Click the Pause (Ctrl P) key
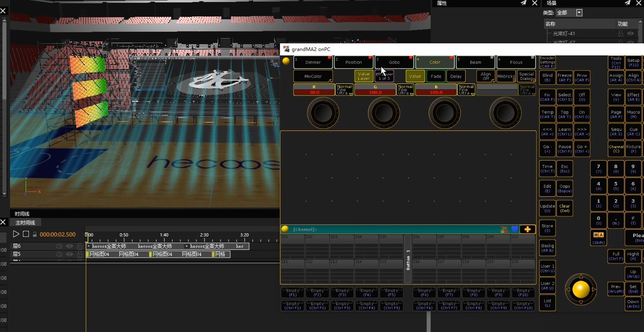644x332 pixels. [x=564, y=149]
